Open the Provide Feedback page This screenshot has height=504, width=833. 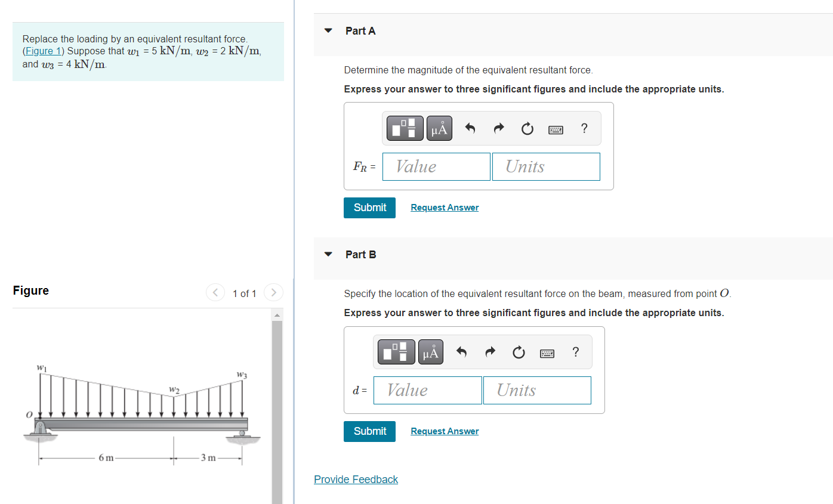(x=356, y=479)
